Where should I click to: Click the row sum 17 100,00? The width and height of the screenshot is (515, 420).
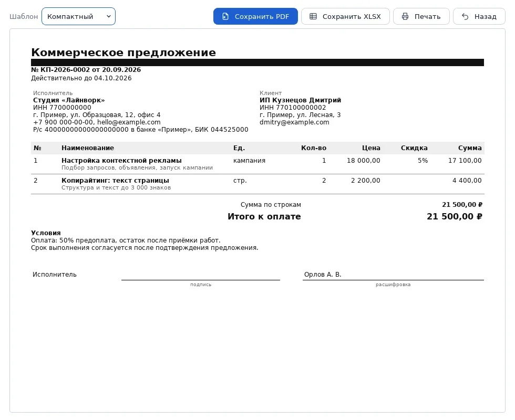(465, 161)
